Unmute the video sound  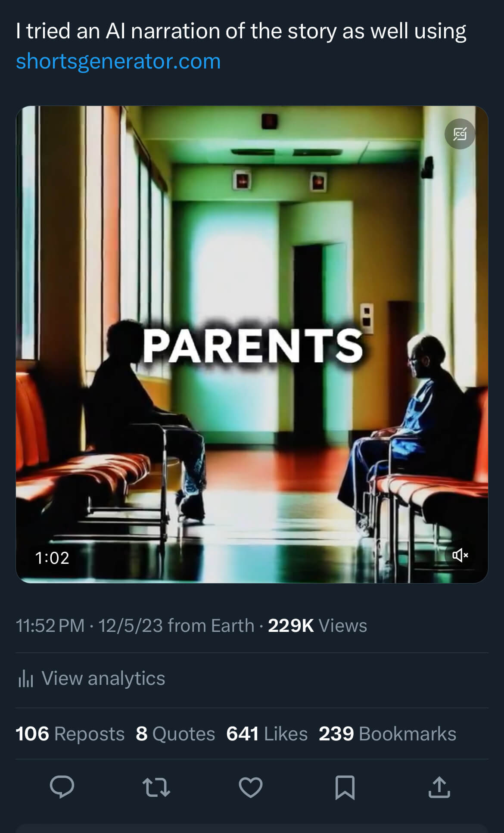[x=460, y=555]
